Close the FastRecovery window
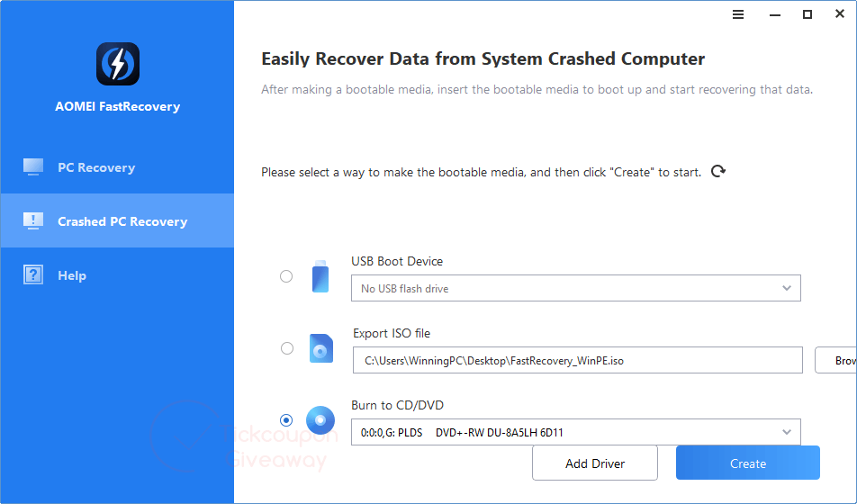This screenshot has width=857, height=504. pyautogui.click(x=840, y=14)
